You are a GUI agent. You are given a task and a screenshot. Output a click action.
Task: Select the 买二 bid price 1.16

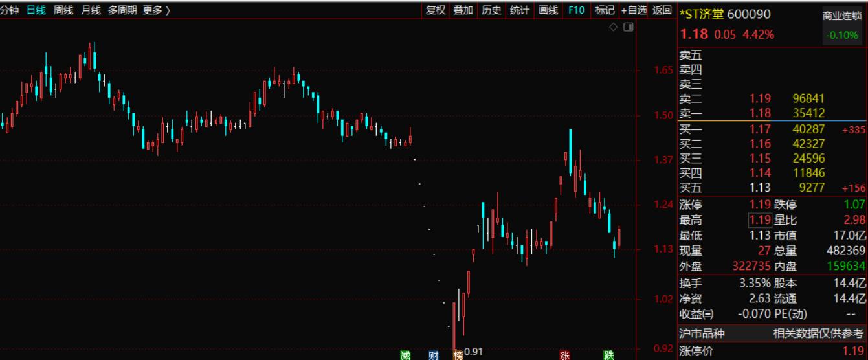point(761,144)
